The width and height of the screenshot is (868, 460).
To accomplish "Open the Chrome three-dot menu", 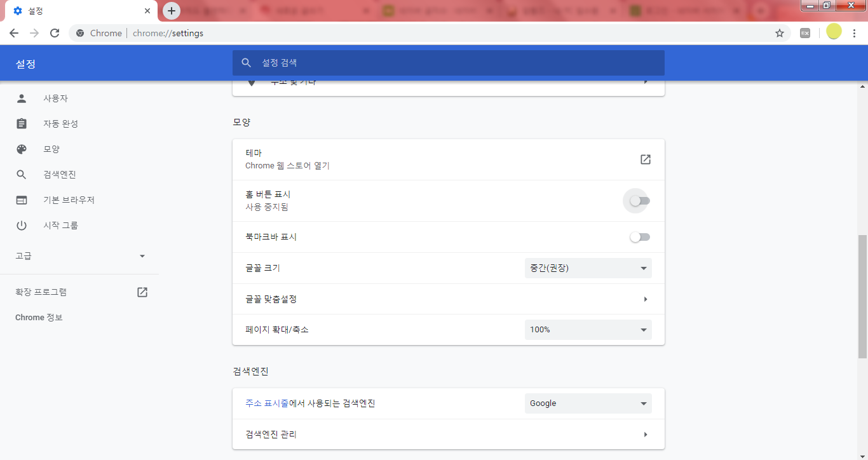I will pos(854,33).
